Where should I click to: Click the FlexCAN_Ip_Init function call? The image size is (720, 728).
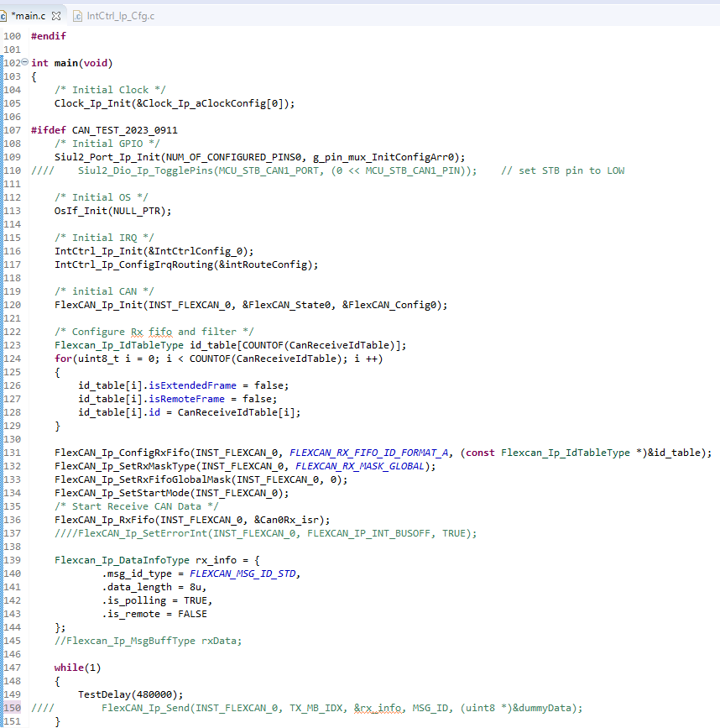(251, 305)
